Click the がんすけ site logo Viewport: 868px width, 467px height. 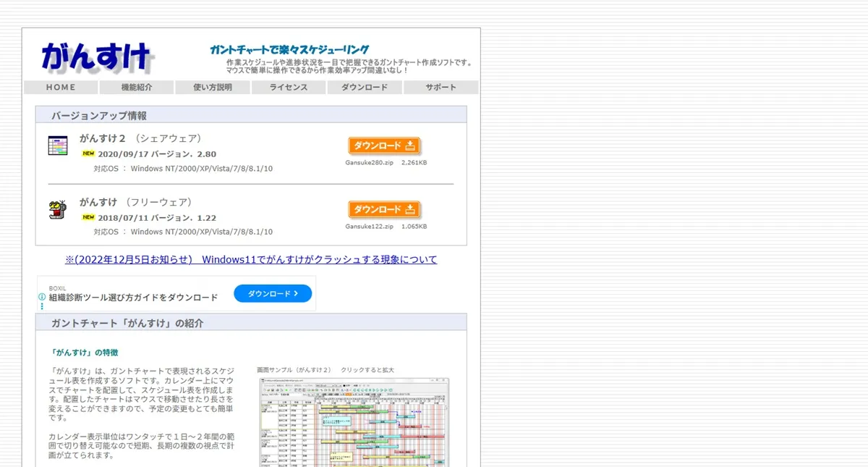[x=98, y=58]
